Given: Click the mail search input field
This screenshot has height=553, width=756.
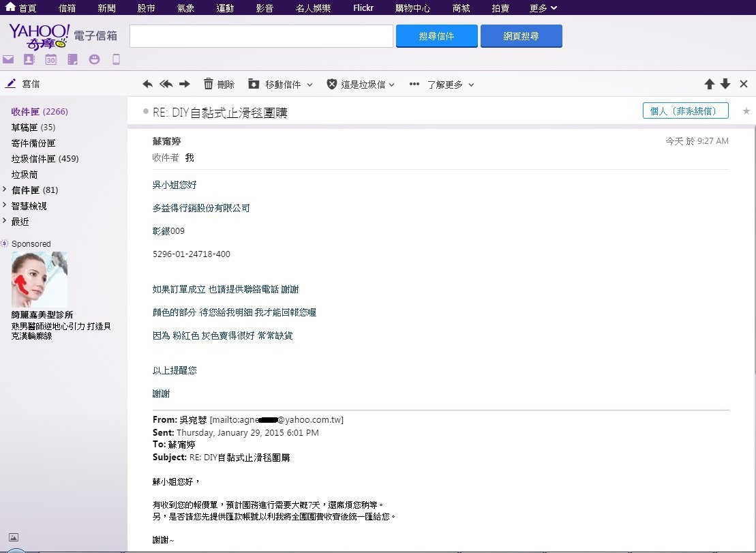Looking at the screenshot, I should (x=261, y=36).
